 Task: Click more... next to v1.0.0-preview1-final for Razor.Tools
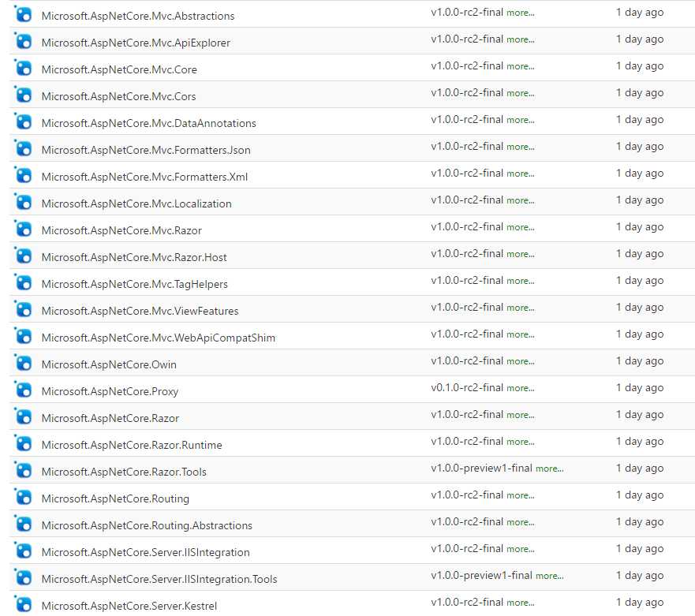[x=550, y=469]
